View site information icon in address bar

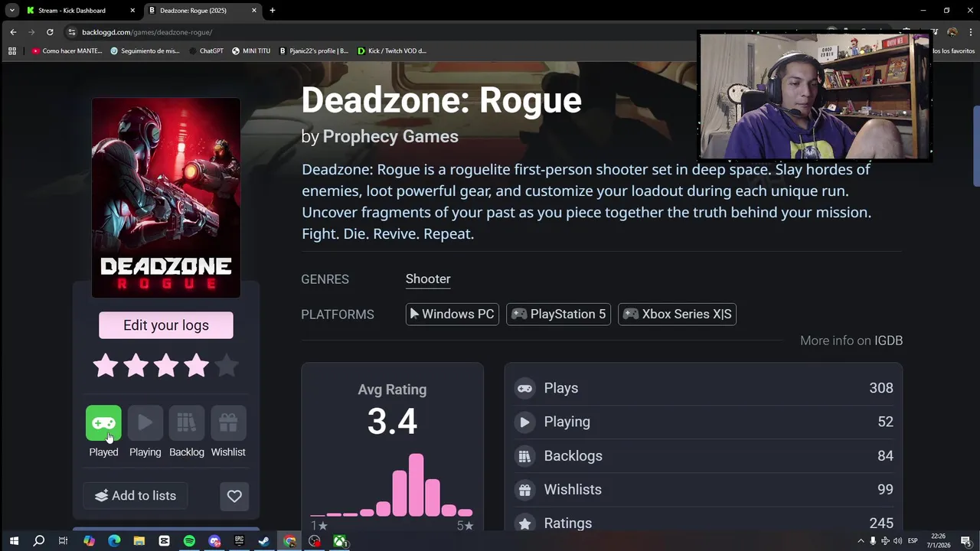[x=72, y=32]
